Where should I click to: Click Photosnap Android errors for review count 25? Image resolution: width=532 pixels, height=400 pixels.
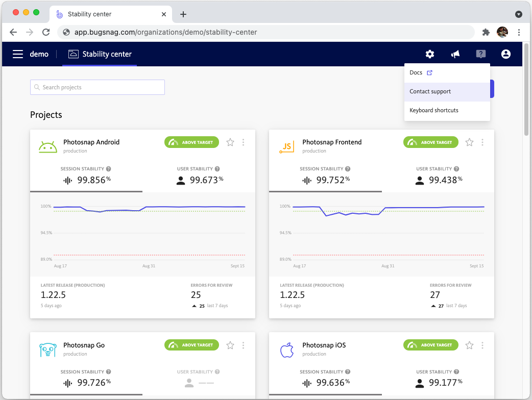[x=196, y=295]
